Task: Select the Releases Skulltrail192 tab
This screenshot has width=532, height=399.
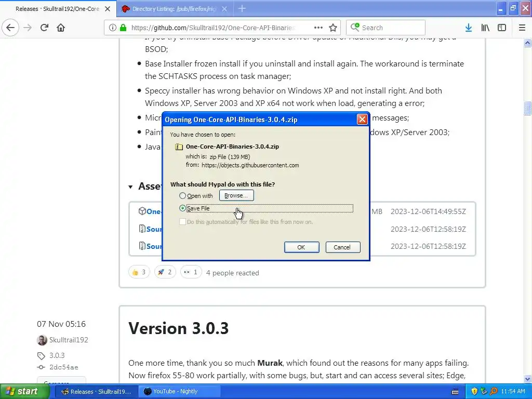Action: coord(57,9)
